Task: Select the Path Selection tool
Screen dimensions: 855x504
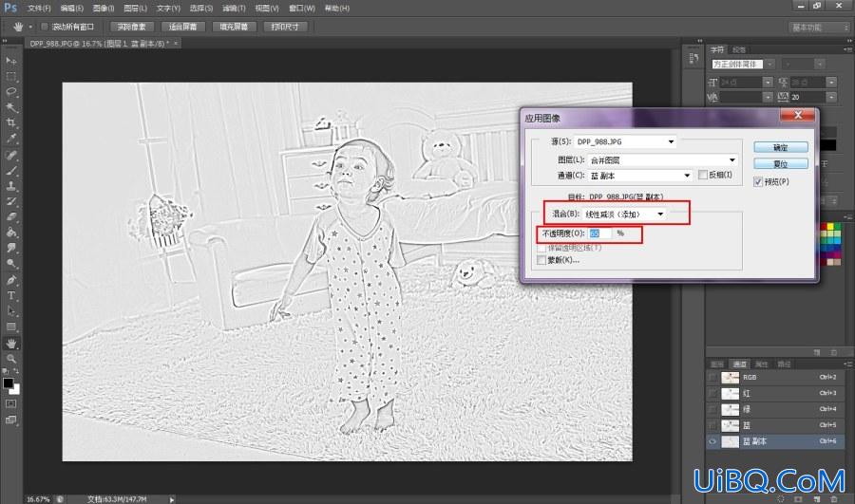Action: (10, 311)
